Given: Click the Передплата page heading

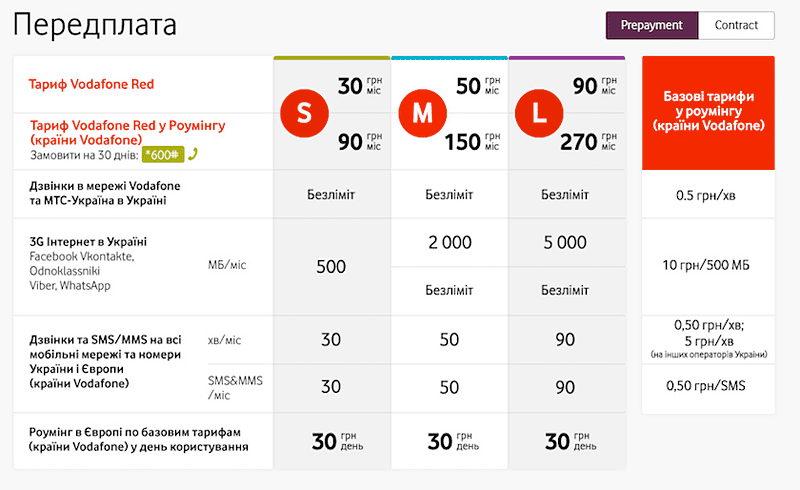Looking at the screenshot, I should pyautogui.click(x=97, y=24).
